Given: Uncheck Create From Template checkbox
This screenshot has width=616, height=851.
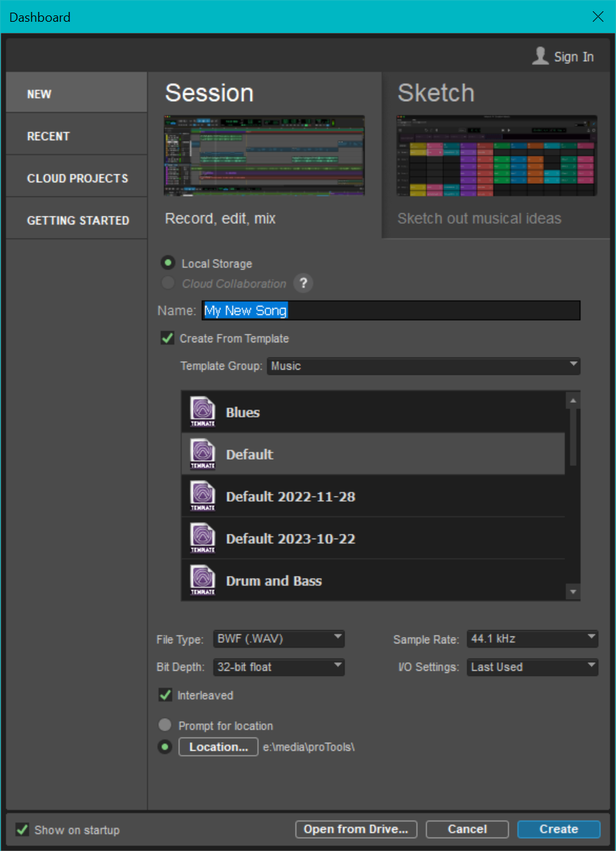Looking at the screenshot, I should [168, 338].
